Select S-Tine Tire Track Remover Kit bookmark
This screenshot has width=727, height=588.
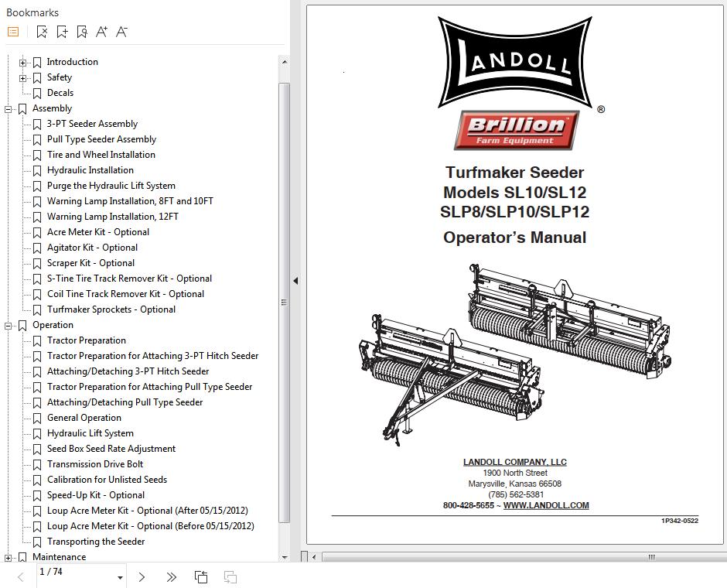point(129,279)
